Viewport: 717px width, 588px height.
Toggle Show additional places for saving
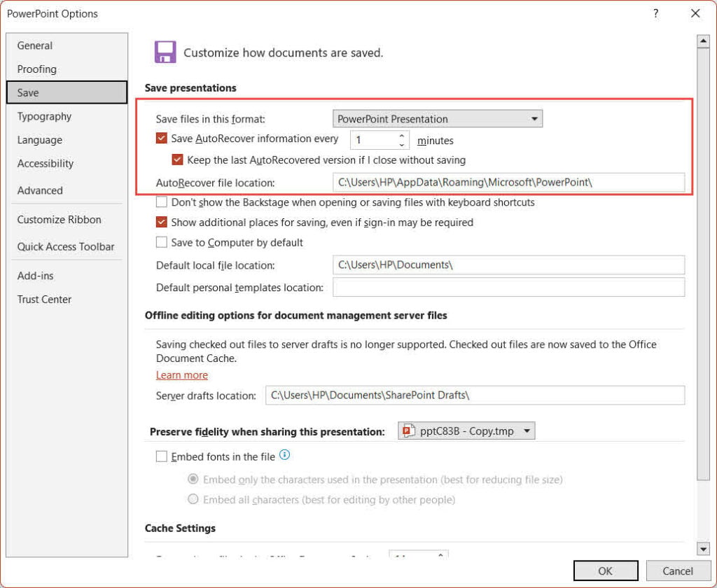coord(162,222)
